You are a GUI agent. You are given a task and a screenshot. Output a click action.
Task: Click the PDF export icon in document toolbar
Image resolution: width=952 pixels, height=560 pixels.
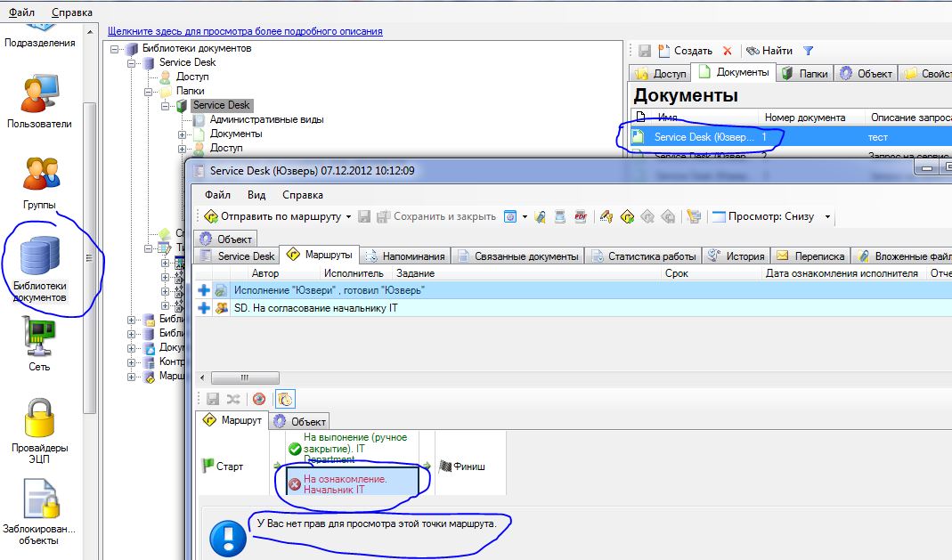(x=581, y=216)
